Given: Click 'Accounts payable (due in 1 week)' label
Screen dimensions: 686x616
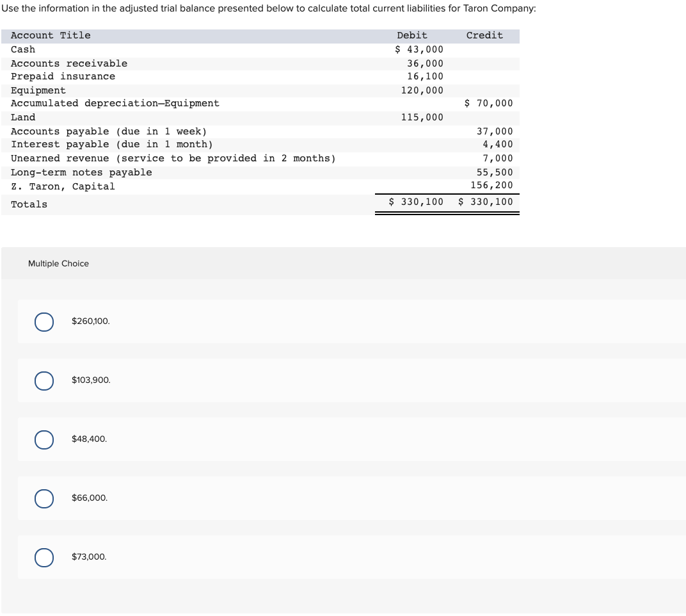Looking at the screenshot, I should pos(109,131).
